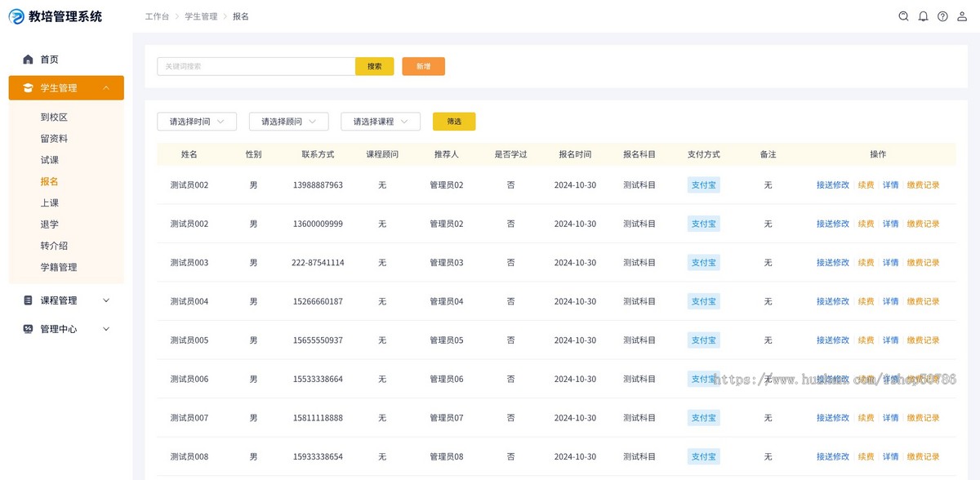
Task: Select 试课 submenu item
Action: coord(50,160)
